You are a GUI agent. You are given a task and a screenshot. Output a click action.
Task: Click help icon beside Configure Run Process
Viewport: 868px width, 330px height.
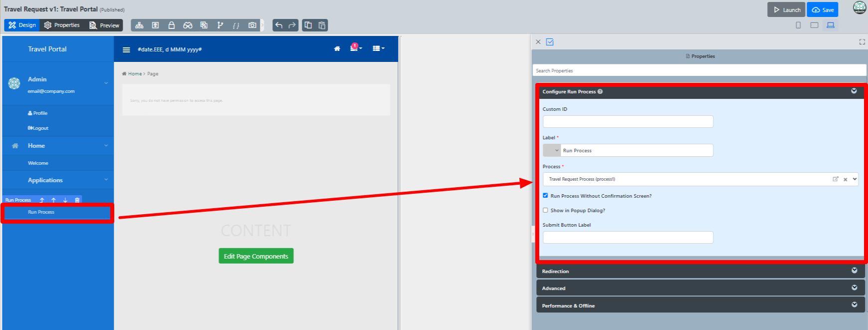(x=600, y=91)
